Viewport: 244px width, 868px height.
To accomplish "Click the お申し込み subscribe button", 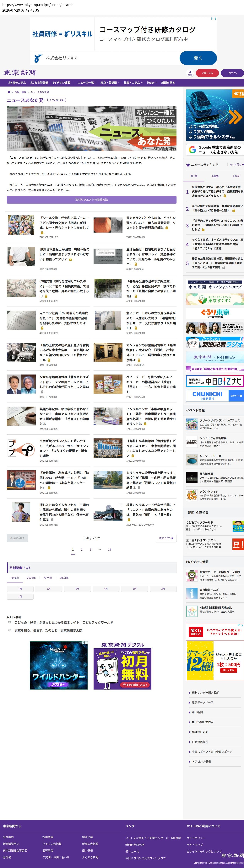I will pos(207,73).
